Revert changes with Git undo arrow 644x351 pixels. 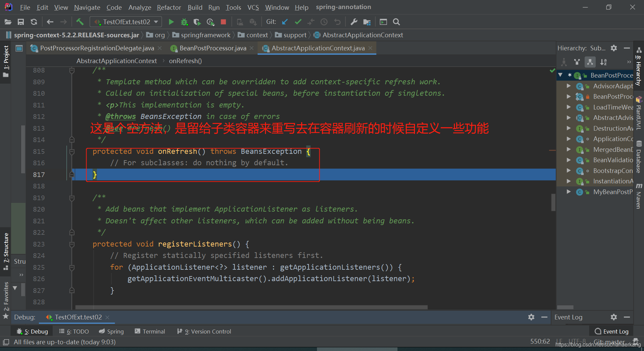tap(337, 22)
